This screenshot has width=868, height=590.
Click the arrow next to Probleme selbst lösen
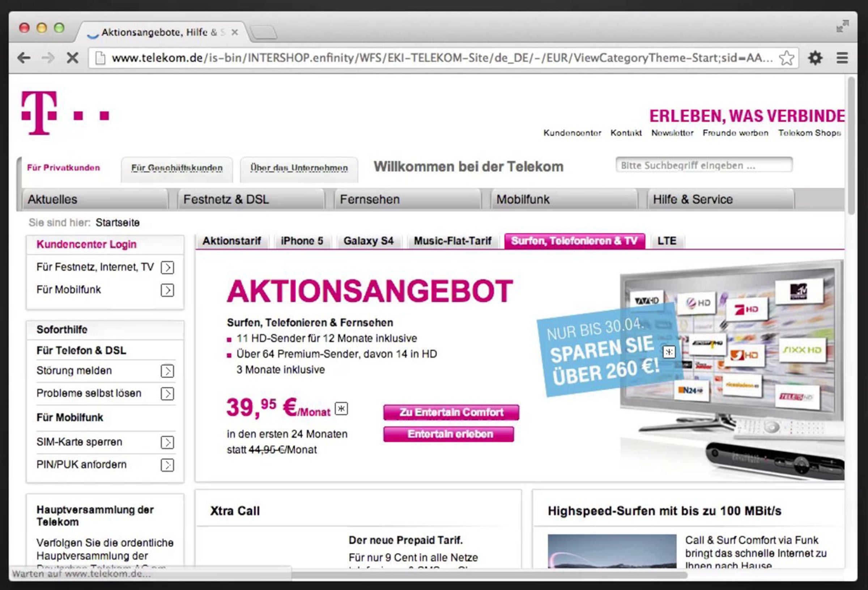point(167,394)
